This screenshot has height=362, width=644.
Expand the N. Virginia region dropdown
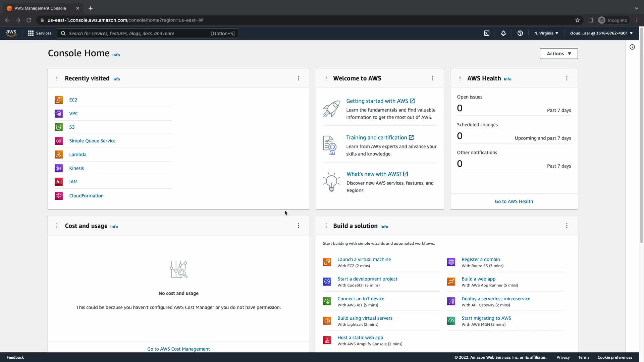(546, 33)
